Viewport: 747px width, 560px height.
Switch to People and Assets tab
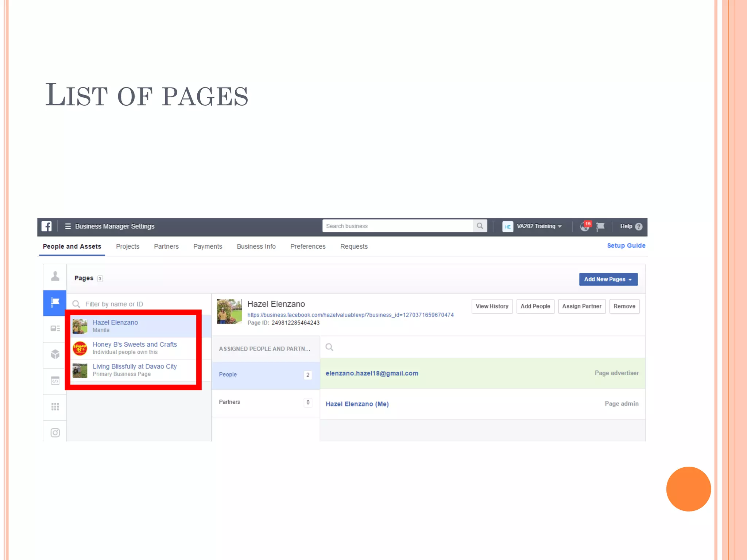click(72, 246)
